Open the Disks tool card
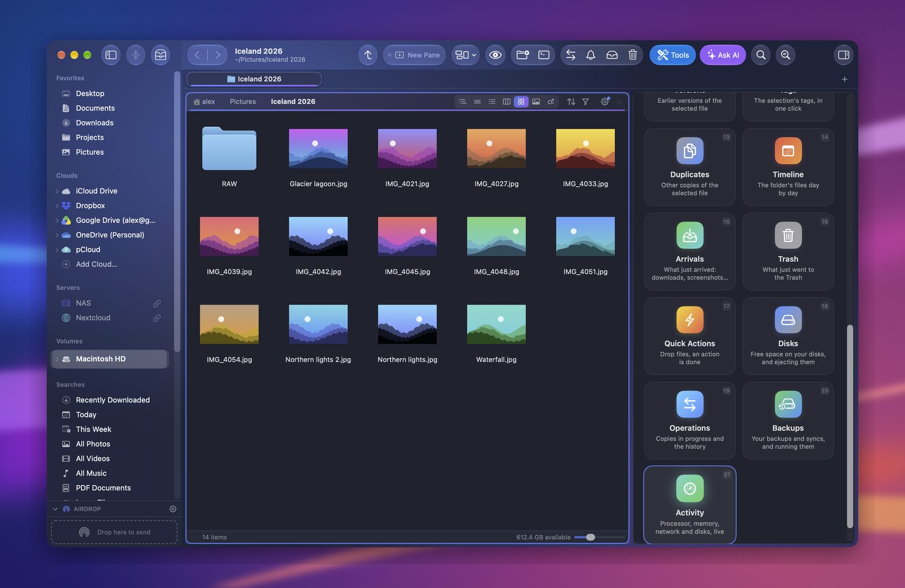905x588 pixels. pyautogui.click(x=788, y=336)
